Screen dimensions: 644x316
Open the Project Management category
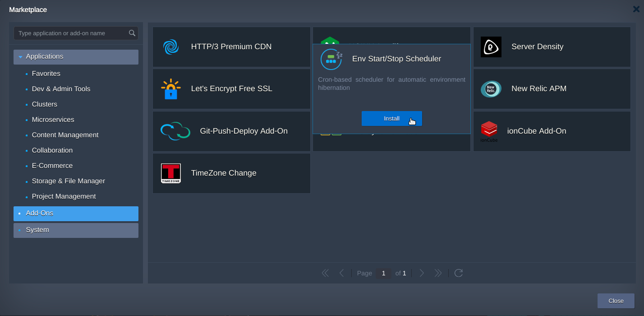64,196
